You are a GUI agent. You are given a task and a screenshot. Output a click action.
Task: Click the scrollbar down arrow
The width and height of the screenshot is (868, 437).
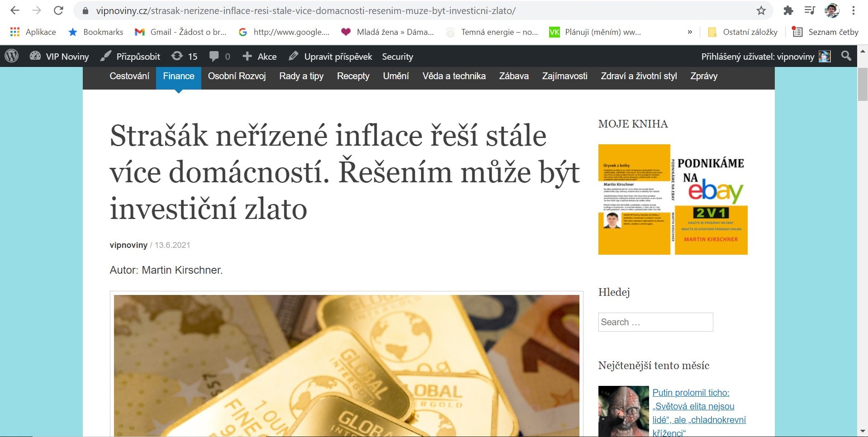(863, 431)
